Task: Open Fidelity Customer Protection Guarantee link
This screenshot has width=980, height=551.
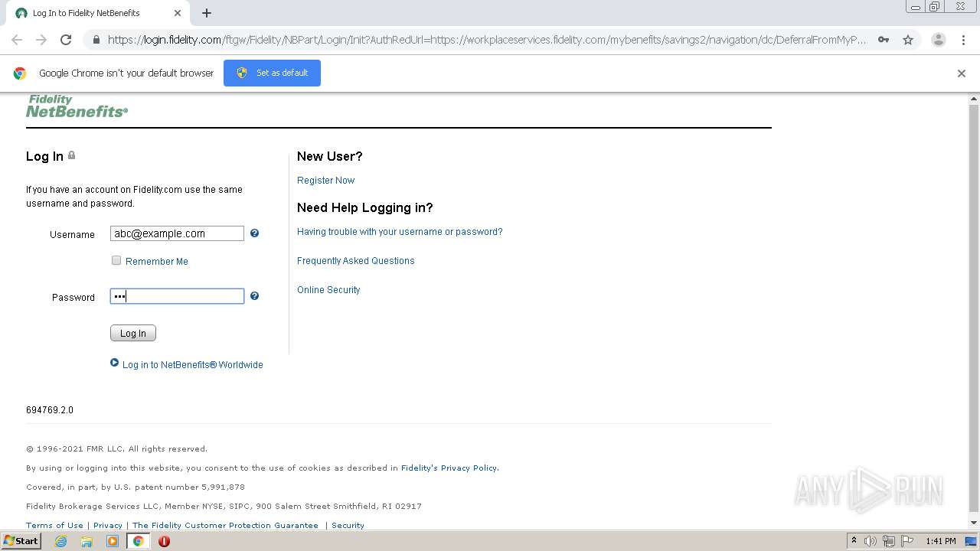Action: [225, 525]
